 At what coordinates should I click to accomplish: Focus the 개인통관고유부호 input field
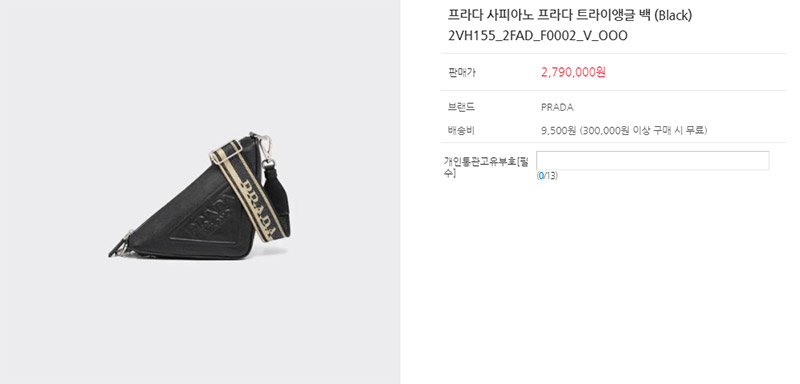[x=653, y=161]
